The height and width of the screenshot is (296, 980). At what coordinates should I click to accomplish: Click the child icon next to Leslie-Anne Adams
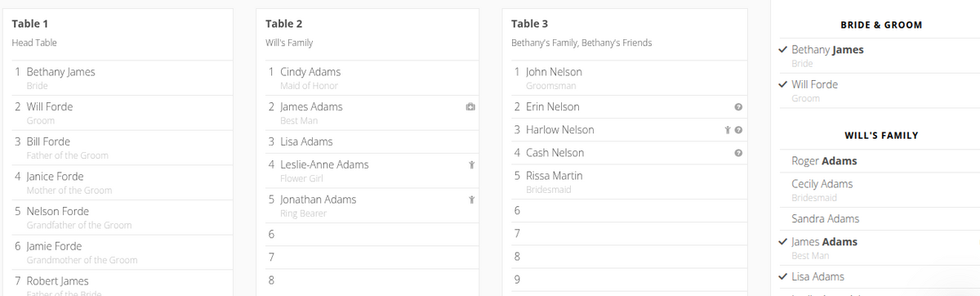pyautogui.click(x=472, y=165)
